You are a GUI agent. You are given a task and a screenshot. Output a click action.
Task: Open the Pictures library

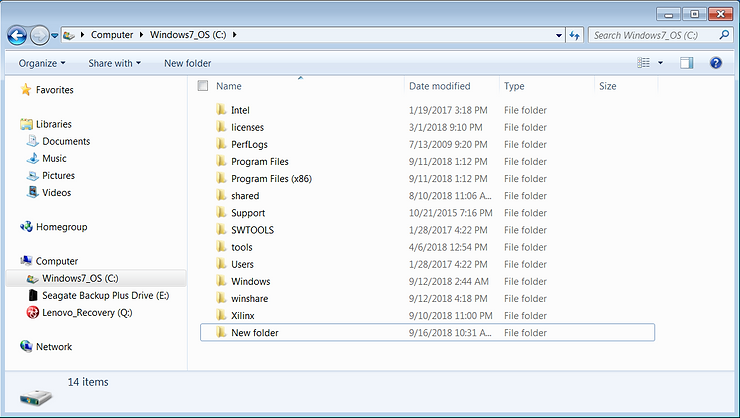pyautogui.click(x=59, y=176)
